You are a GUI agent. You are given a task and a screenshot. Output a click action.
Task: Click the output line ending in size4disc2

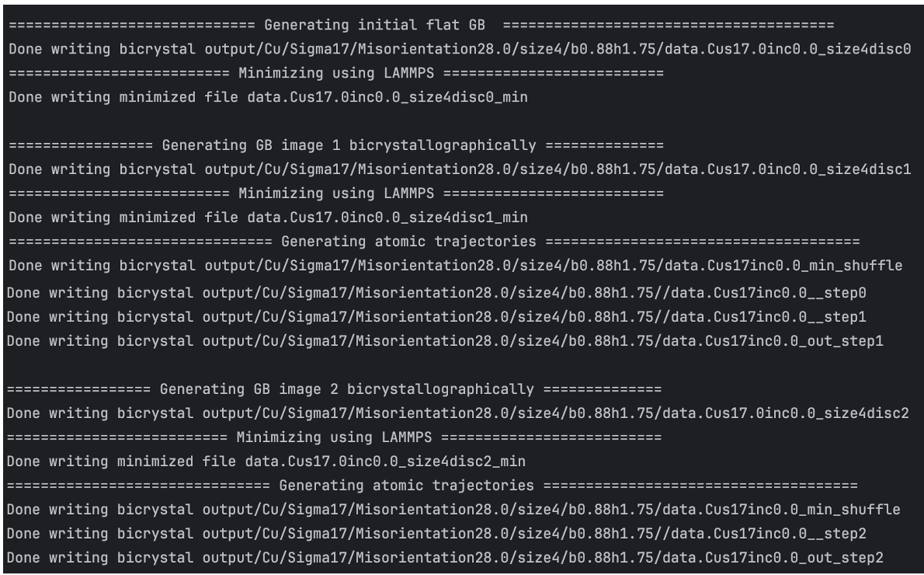tap(457, 413)
